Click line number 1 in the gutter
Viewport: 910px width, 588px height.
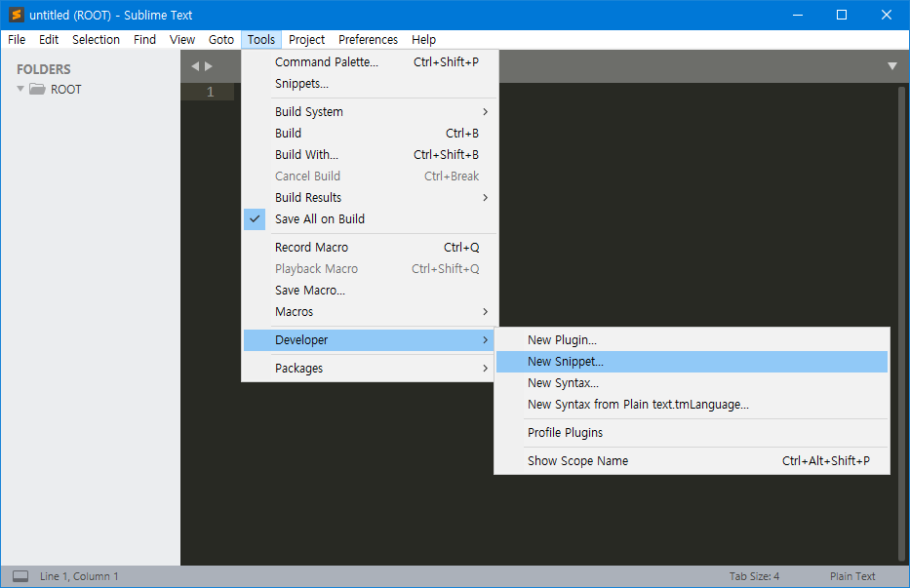click(x=210, y=92)
